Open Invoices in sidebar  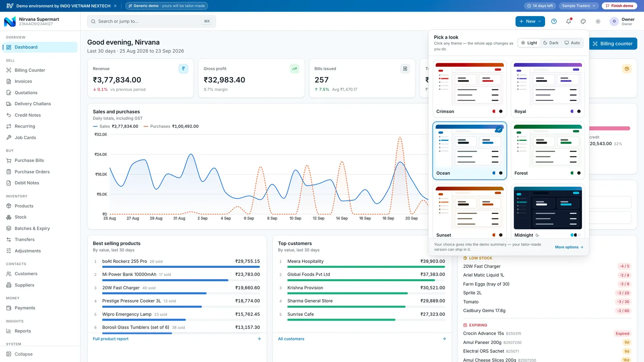pos(40,81)
